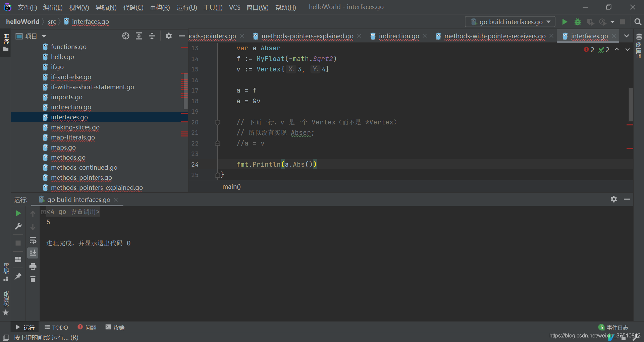This screenshot has height=342, width=644.
Task: Open functions.go in project tree
Action: click(68, 47)
